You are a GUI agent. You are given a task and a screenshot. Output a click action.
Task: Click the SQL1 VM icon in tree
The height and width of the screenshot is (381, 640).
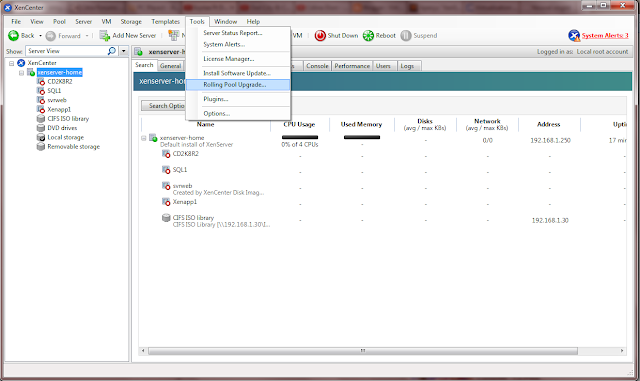point(41,91)
